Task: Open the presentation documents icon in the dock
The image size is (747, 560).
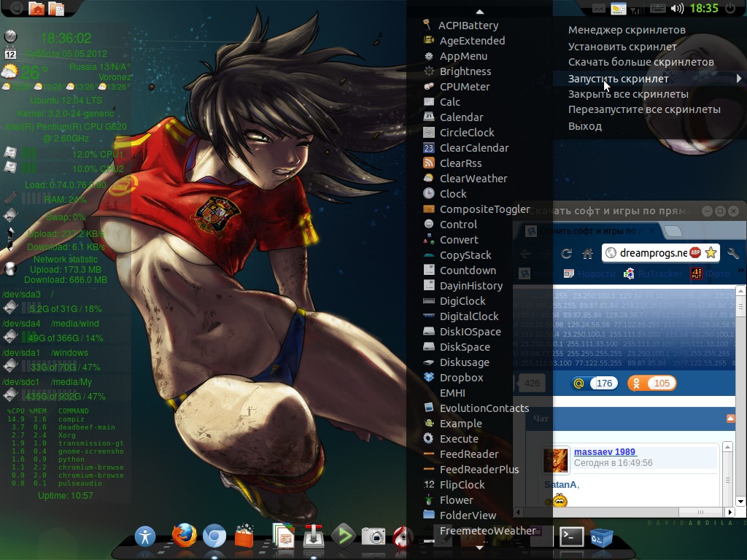Action: [x=283, y=536]
